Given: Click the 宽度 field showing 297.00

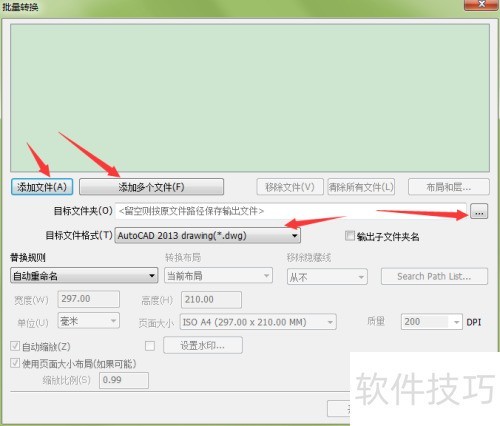Looking at the screenshot, I should click(x=89, y=299).
